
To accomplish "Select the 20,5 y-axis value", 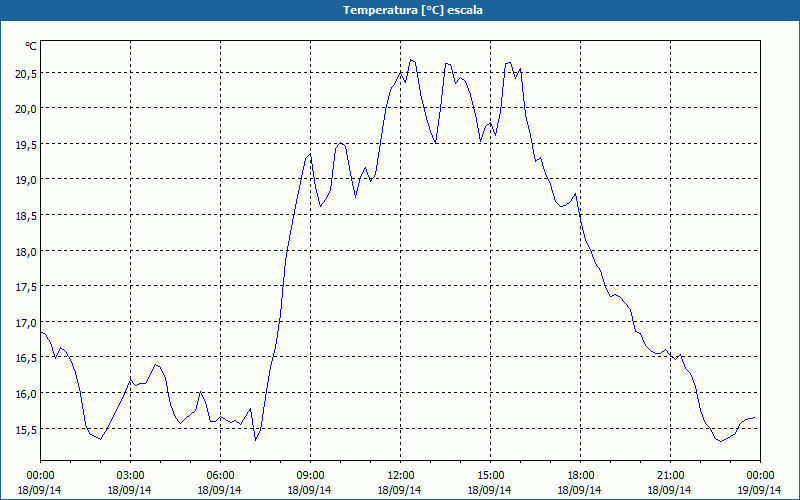I will (26, 74).
